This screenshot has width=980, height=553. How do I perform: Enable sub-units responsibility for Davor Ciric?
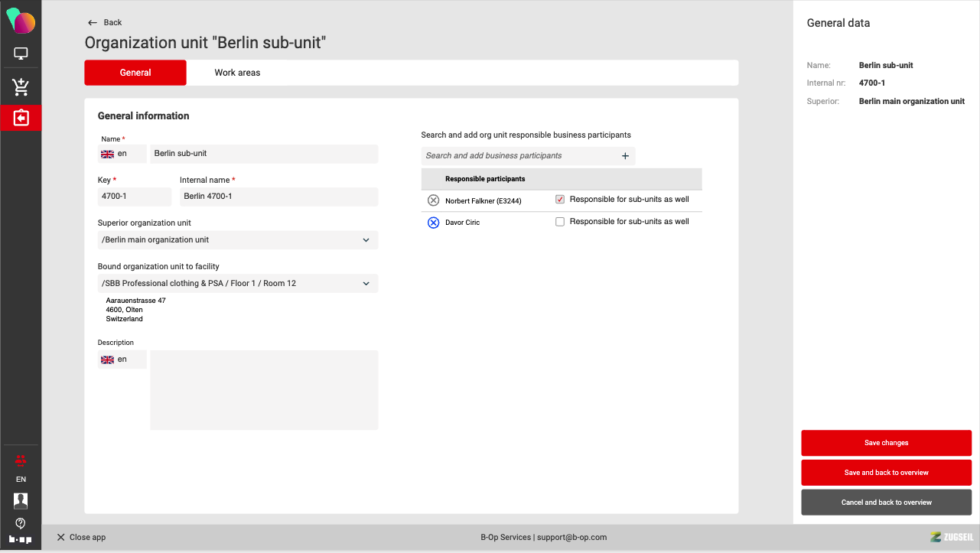click(560, 222)
